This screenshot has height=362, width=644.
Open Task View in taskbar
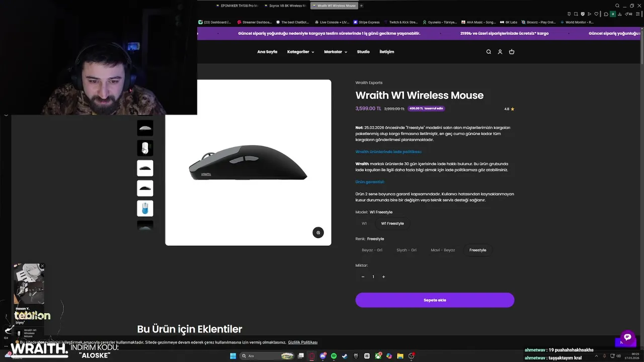pos(300,356)
